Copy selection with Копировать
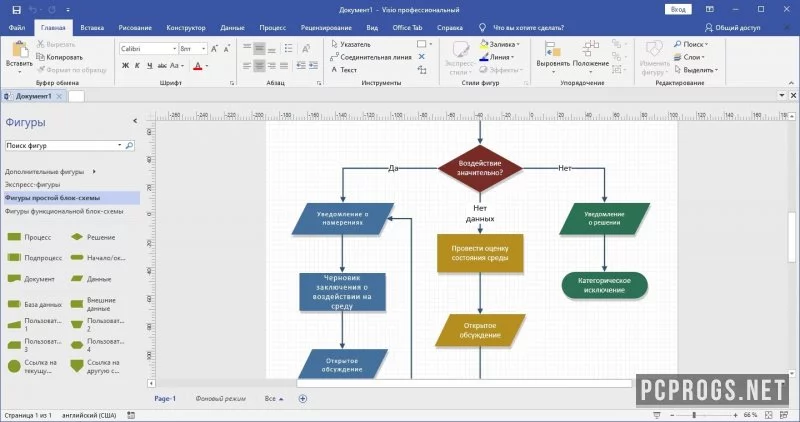The image size is (800, 422). click(x=59, y=57)
